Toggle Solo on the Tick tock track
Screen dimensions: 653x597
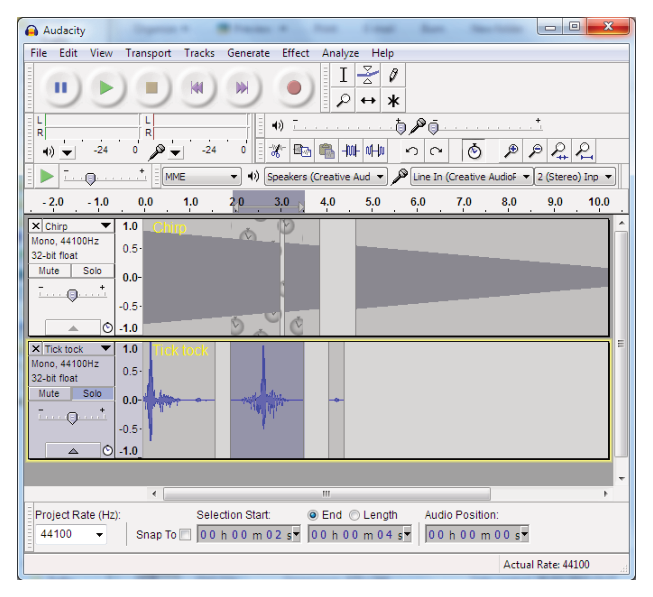coord(92,393)
